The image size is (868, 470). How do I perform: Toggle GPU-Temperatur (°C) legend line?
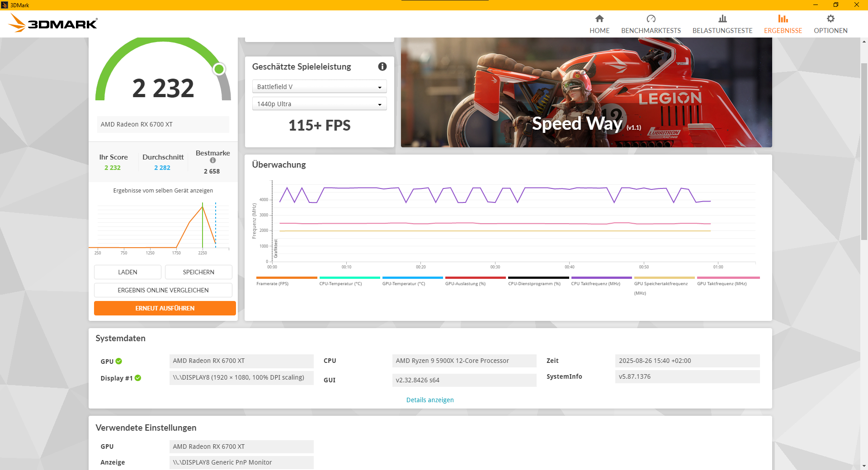tap(412, 281)
